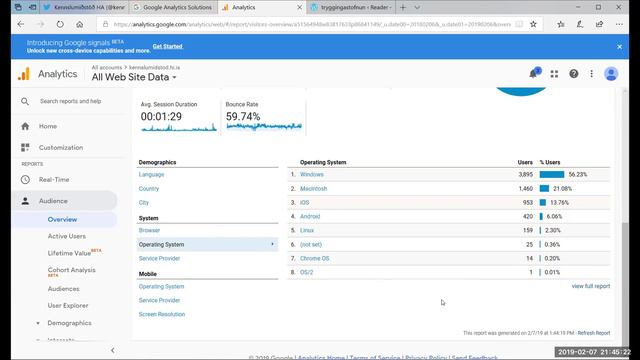Switch to Google Analytics Solutions tab
This screenshot has width=640, height=360.
coord(173,7)
